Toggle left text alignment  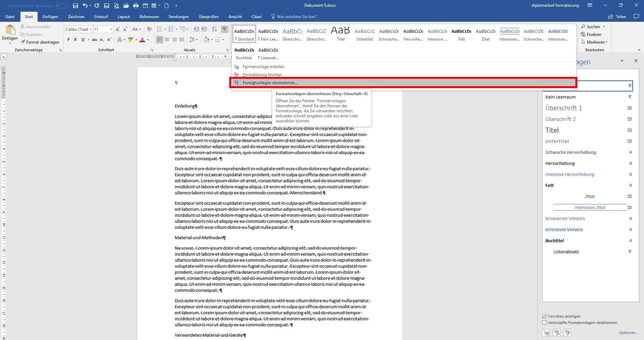tap(159, 40)
